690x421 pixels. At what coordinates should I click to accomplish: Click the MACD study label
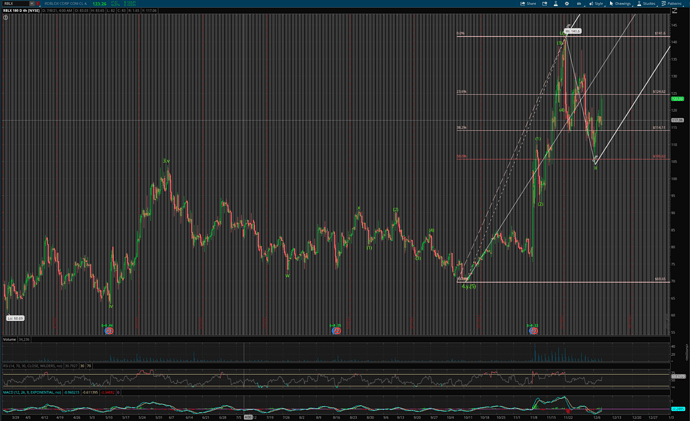pyautogui.click(x=32, y=392)
